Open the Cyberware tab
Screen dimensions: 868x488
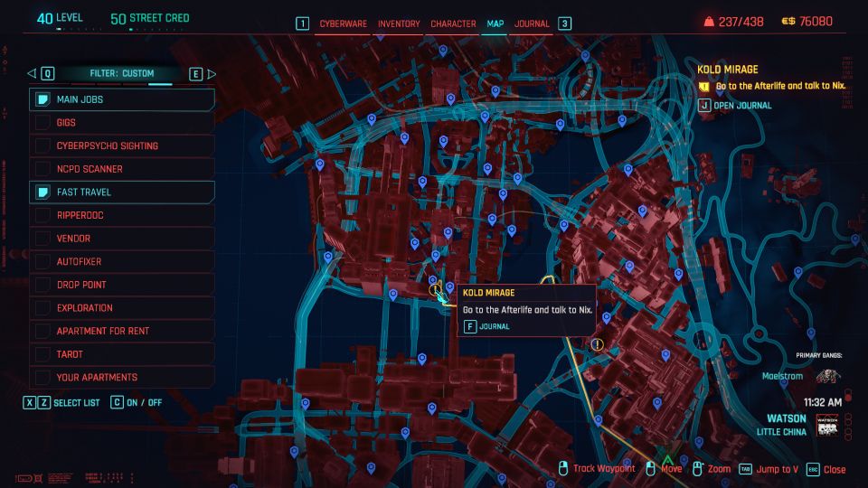pyautogui.click(x=344, y=23)
